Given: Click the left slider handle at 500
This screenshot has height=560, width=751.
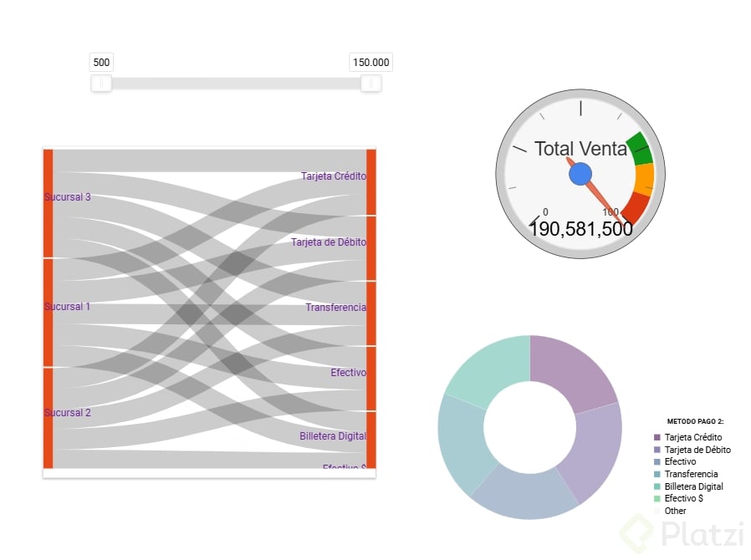Looking at the screenshot, I should 101,84.
